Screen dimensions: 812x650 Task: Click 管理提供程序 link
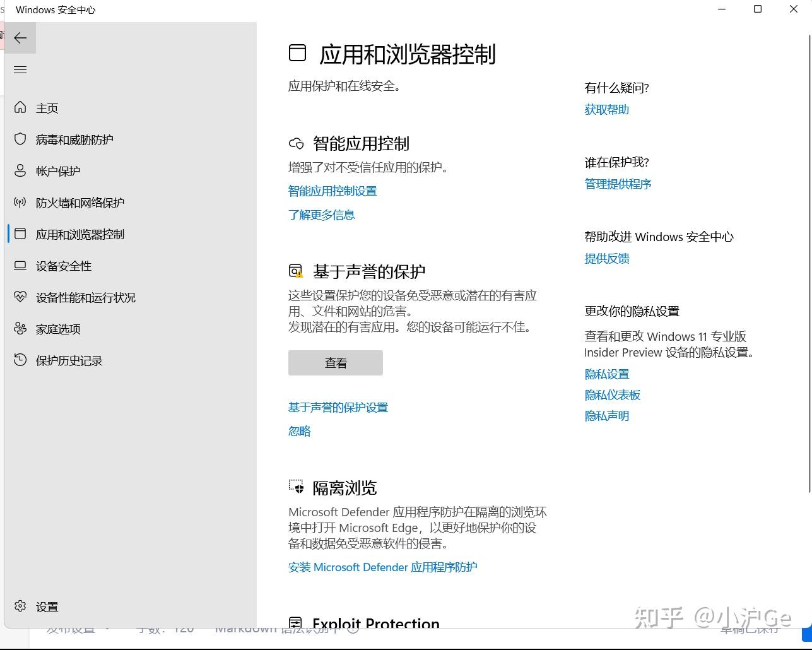click(618, 184)
